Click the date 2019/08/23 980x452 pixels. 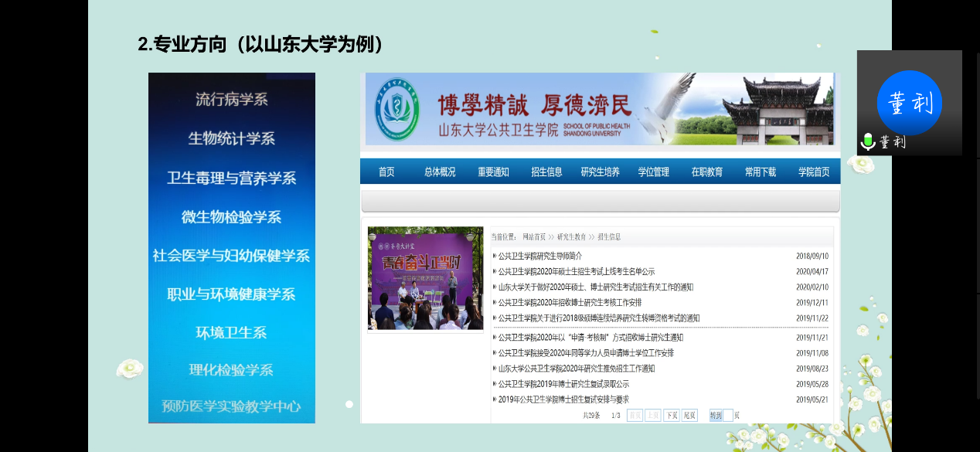812,368
